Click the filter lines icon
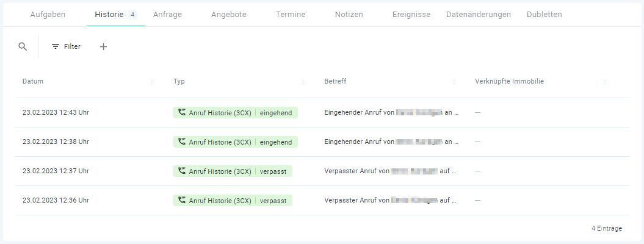The height and width of the screenshot is (244, 644). 56,47
